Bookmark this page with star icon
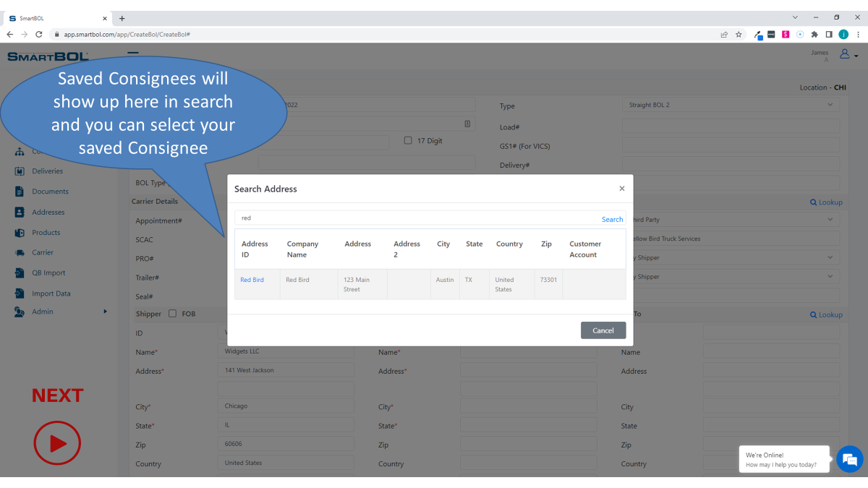 (x=739, y=34)
